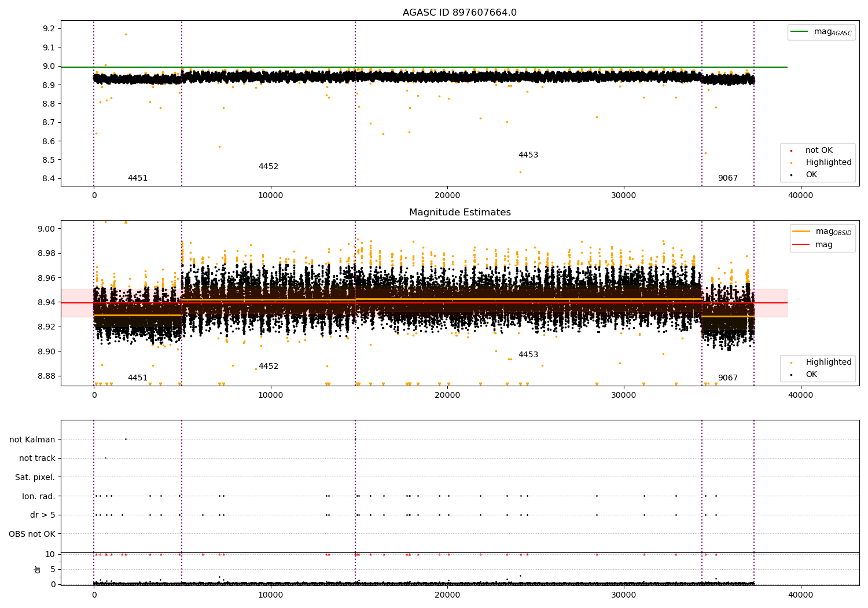Select the 'not OK' legend entry in top plot

pos(817,151)
